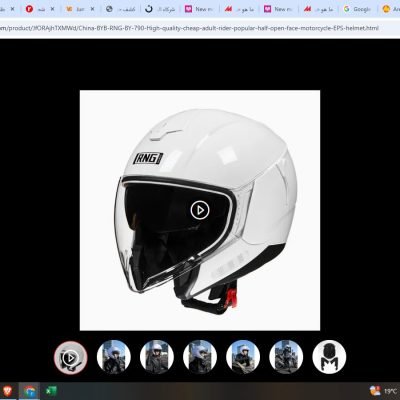
Task: Launch Brave browser from the taskbar
Action: (8, 391)
